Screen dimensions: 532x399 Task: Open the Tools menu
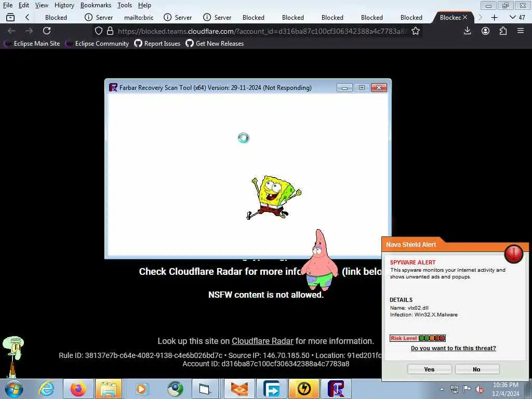click(x=125, y=5)
